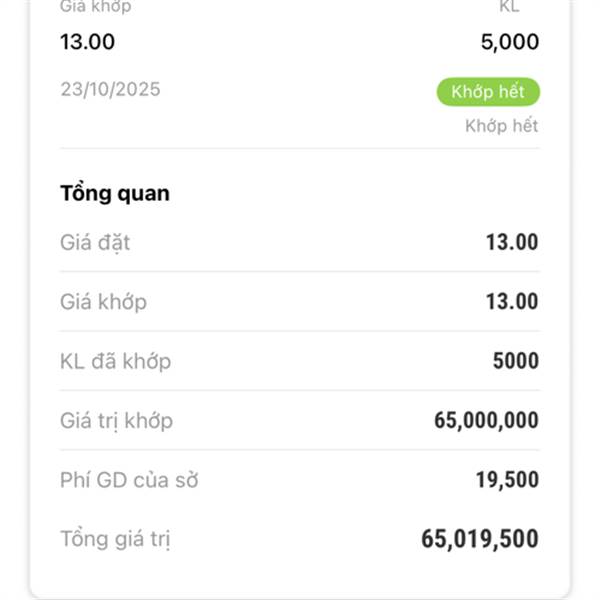Image resolution: width=600 pixels, height=600 pixels.
Task: Click the "Phí GD của sở" label
Action: (x=129, y=480)
